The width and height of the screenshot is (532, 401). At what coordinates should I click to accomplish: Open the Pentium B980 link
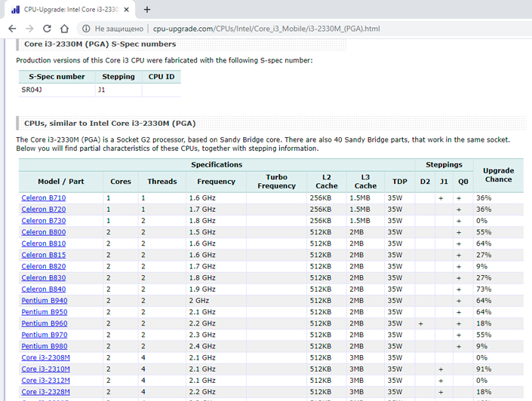pos(44,346)
